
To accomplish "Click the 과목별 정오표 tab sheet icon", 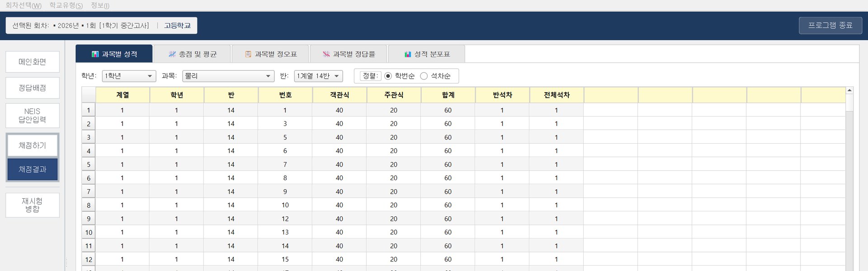I will pos(248,54).
